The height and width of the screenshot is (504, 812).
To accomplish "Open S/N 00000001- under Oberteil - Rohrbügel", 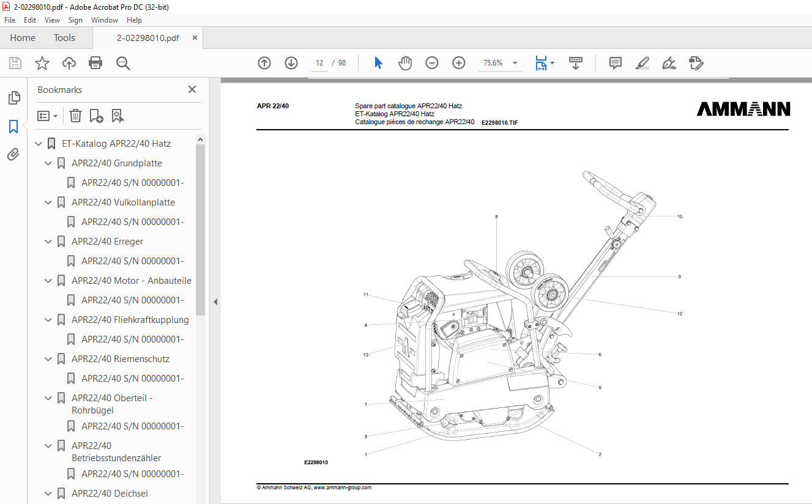I will [133, 426].
